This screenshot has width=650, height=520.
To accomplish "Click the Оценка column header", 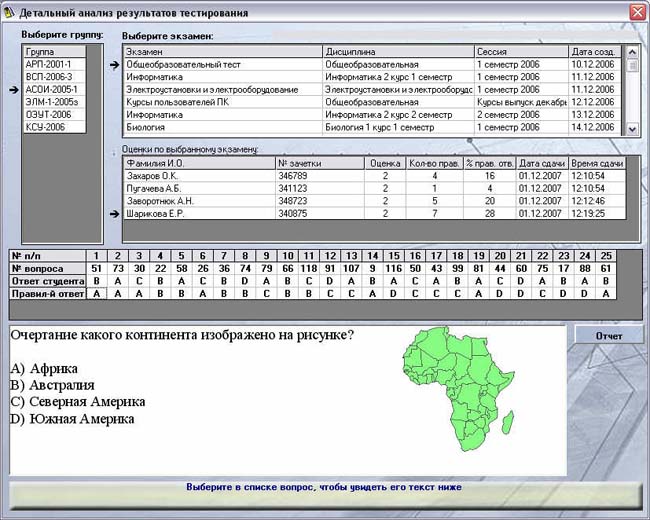I will tap(385, 163).
